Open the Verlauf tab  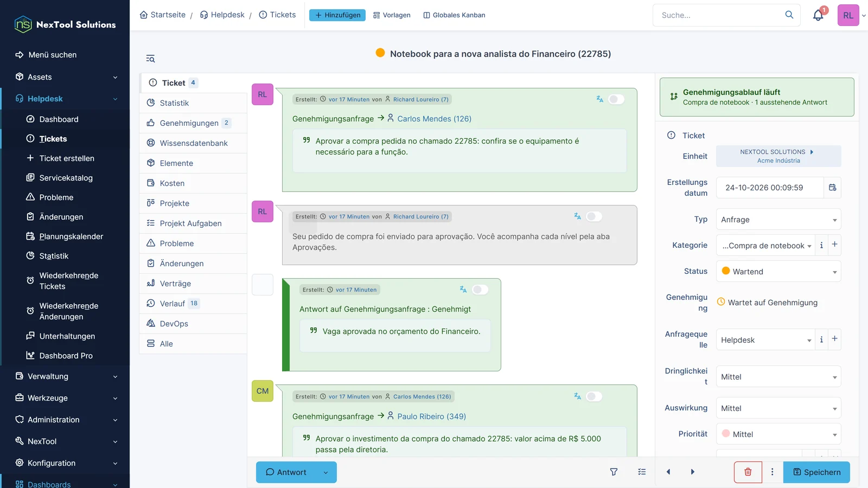click(x=193, y=304)
